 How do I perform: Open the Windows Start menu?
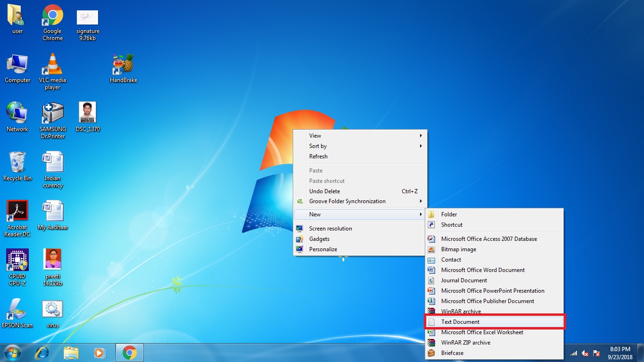click(13, 353)
